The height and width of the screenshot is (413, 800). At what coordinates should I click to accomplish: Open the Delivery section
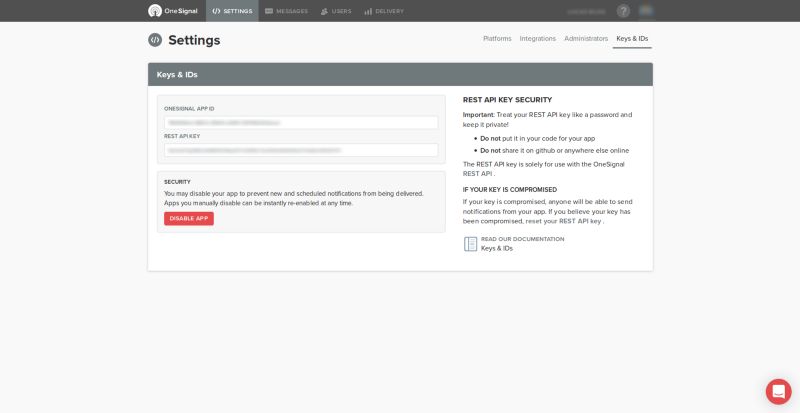click(383, 11)
